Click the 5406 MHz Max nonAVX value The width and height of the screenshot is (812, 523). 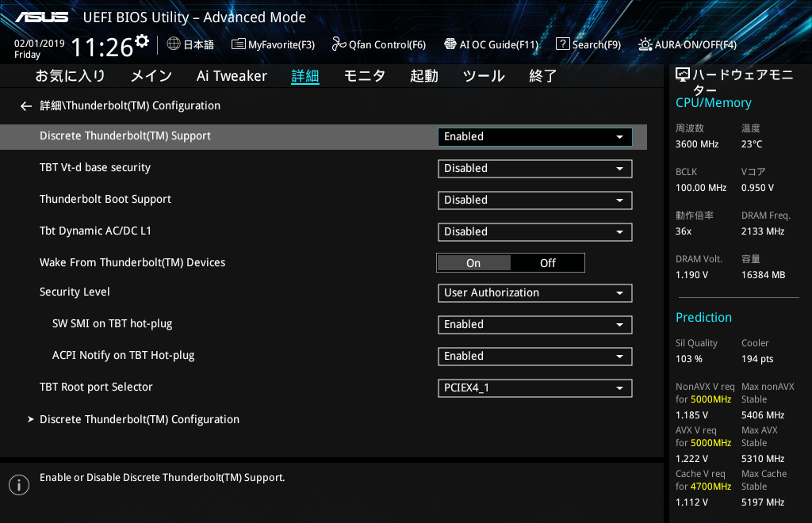tap(762, 415)
